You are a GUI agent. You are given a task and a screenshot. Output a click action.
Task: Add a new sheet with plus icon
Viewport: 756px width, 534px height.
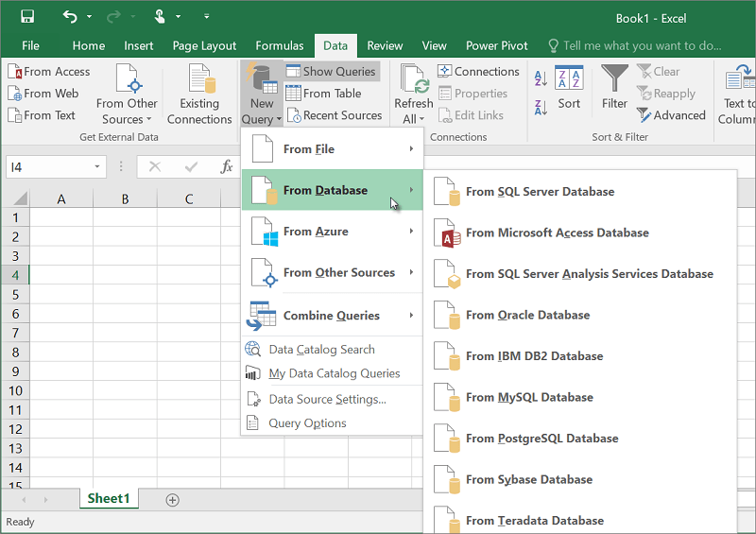tap(172, 499)
